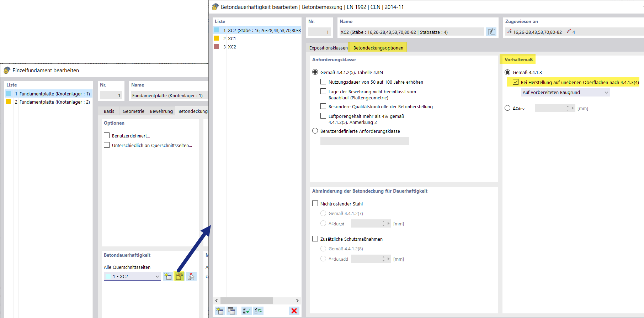
Task: Select the Δcdev radio button
Action: (507, 108)
